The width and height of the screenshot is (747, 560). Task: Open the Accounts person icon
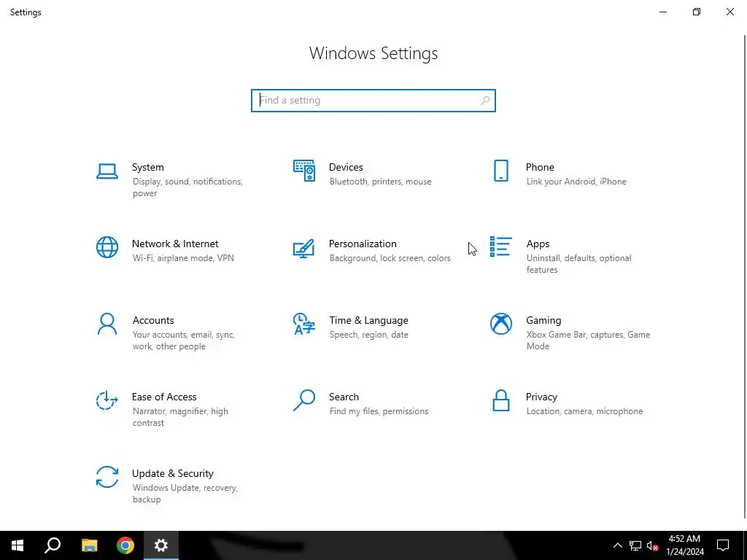(107, 324)
